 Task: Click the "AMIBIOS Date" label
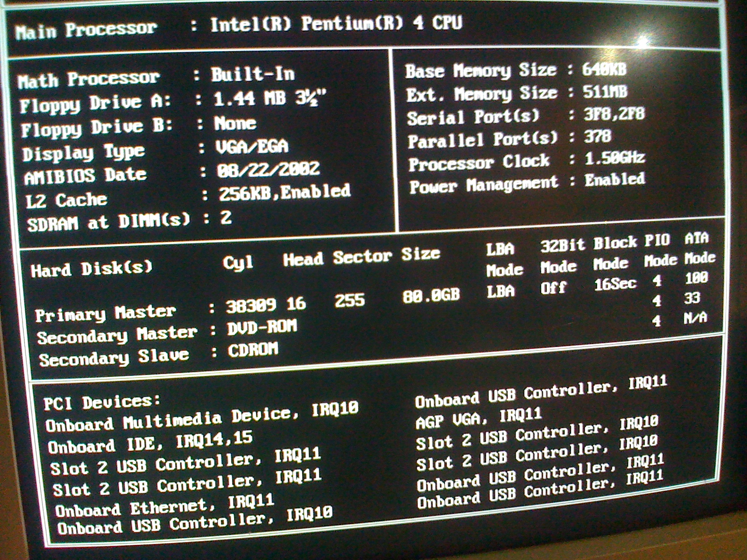click(x=85, y=176)
